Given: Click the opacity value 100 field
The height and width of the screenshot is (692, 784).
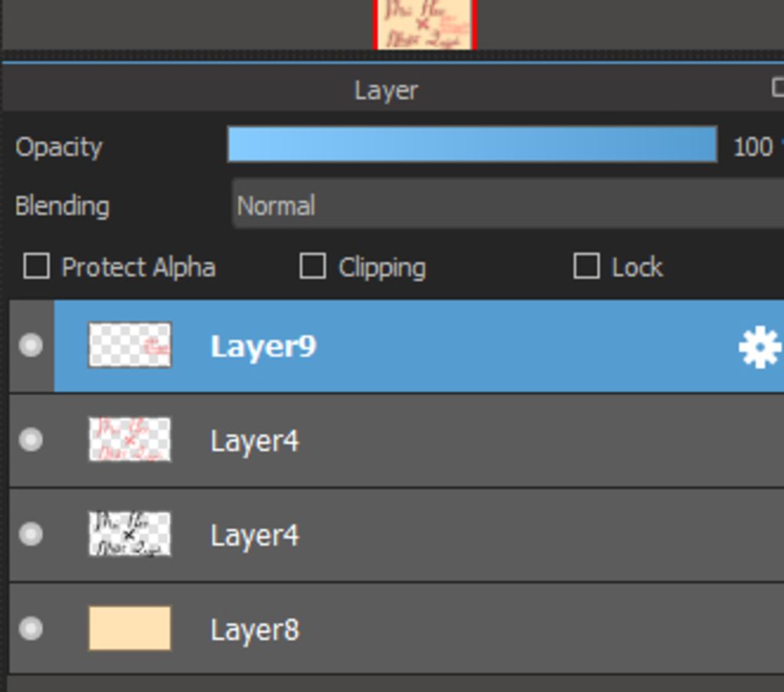Looking at the screenshot, I should (x=753, y=147).
